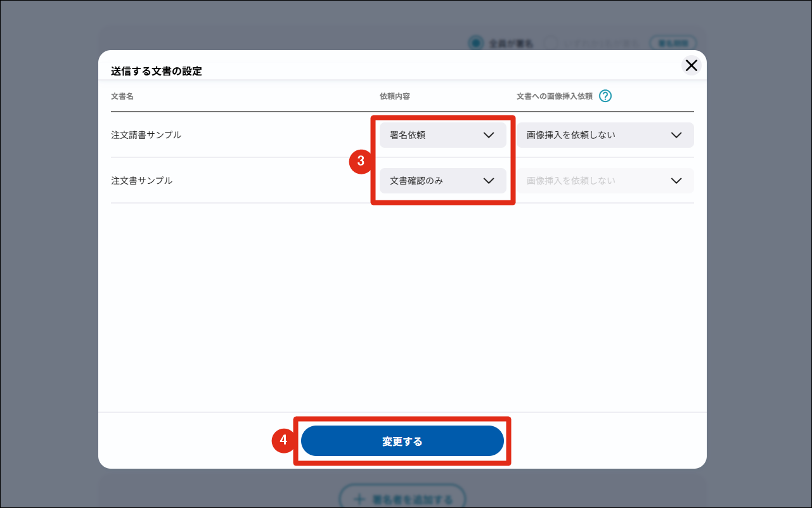Click chevron on 注文請書サンプル image insertion dropdown
This screenshot has width=812, height=508.
(x=676, y=135)
